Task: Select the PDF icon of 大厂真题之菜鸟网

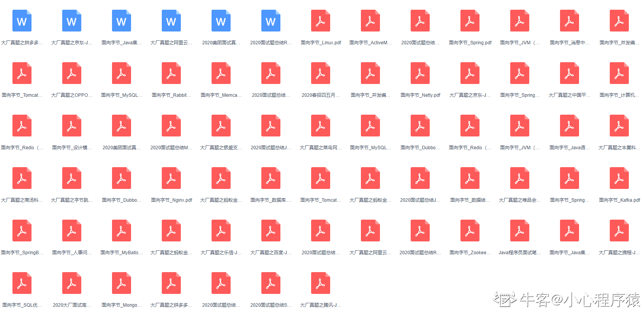Action: 320,126
